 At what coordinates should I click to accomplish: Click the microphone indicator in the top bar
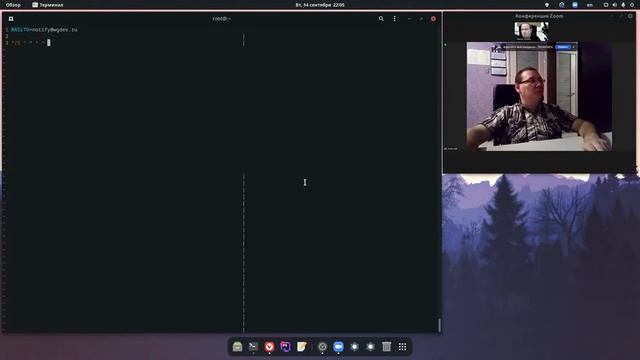623,5
